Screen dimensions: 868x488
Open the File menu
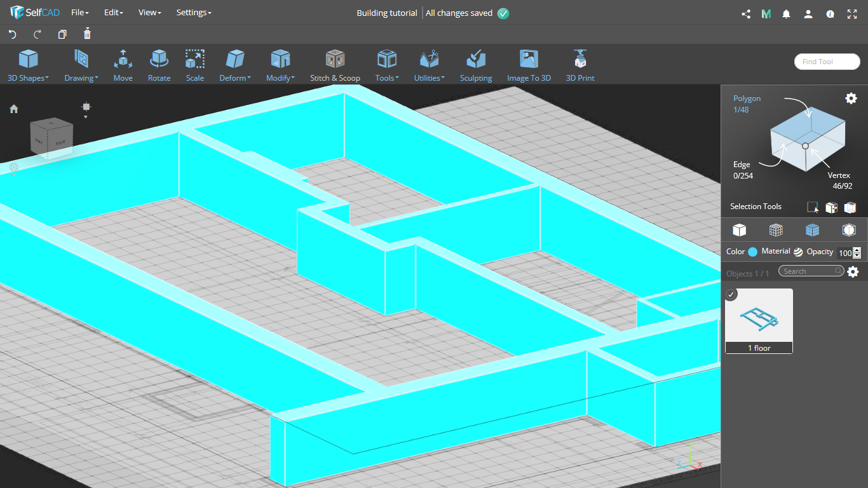pyautogui.click(x=80, y=13)
